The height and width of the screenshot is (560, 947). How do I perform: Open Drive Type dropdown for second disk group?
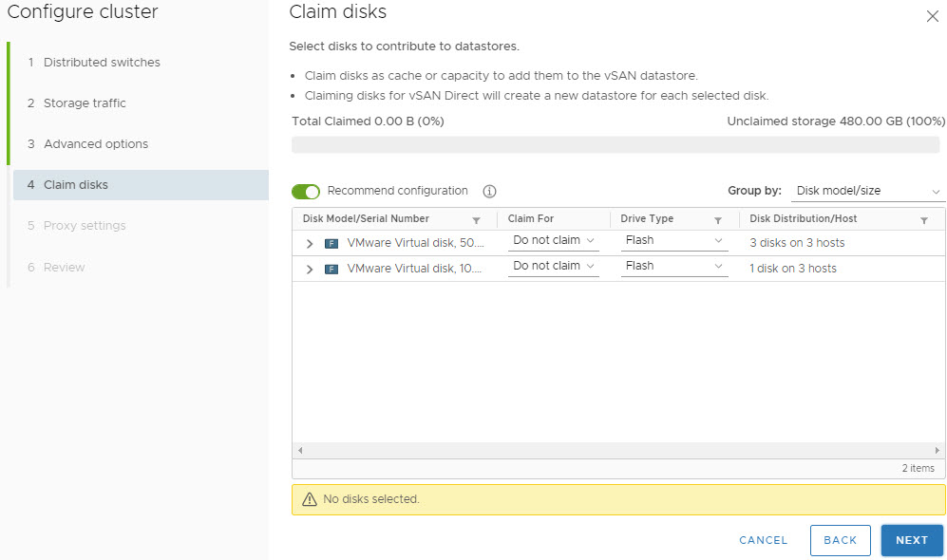point(674,267)
